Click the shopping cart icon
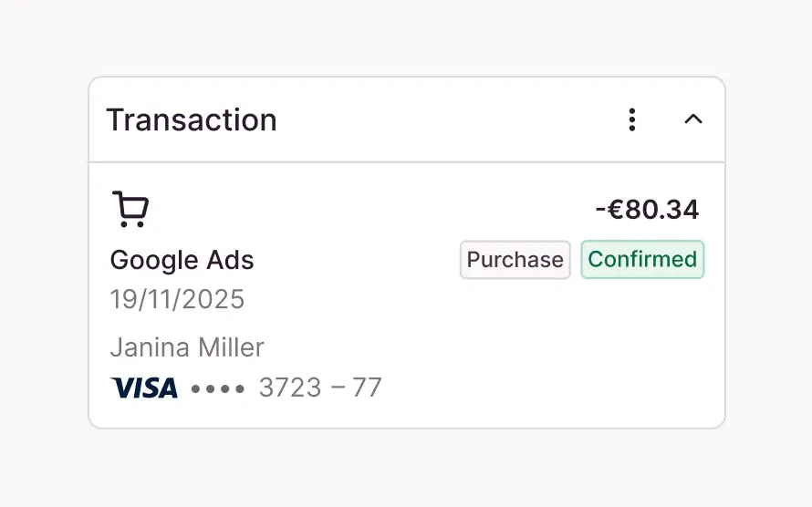The width and height of the screenshot is (812, 507). click(130, 209)
